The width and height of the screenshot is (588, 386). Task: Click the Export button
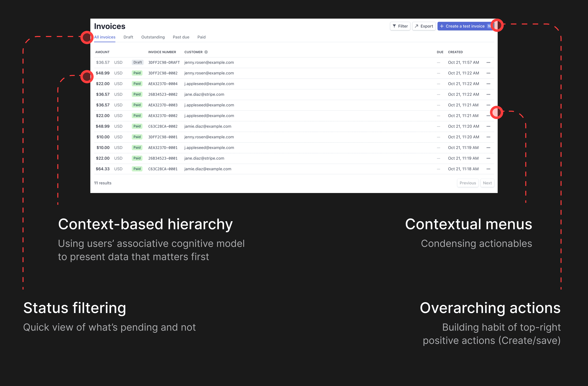(x=424, y=26)
